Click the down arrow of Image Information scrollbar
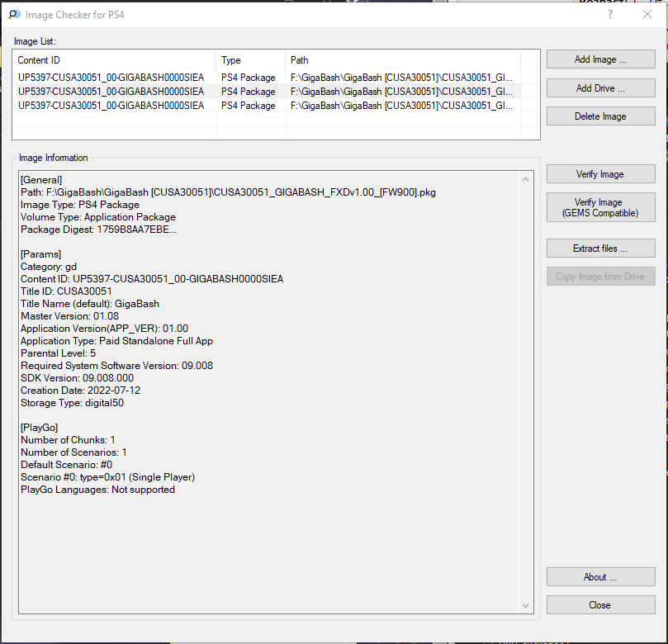Screen dimensions: 668x644 (x=526, y=606)
